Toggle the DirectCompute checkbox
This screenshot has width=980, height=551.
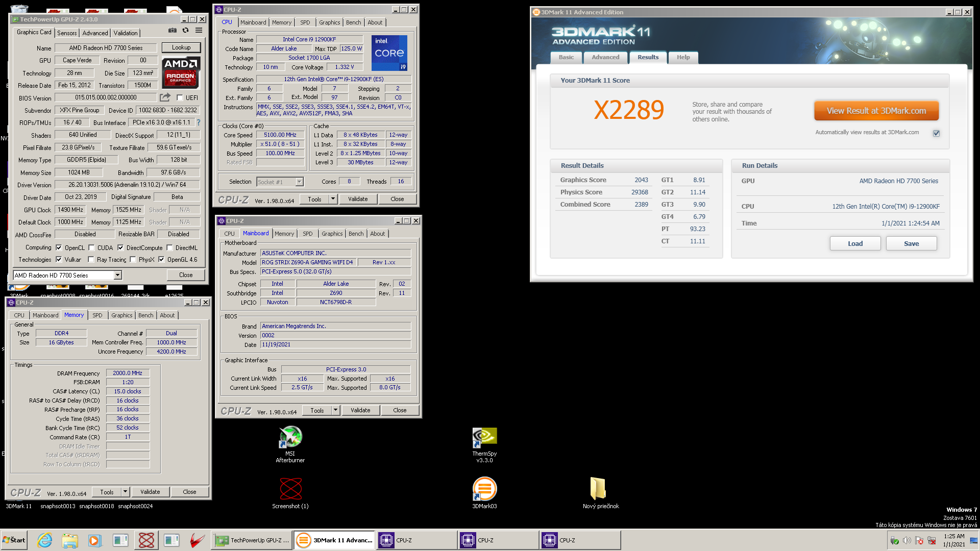point(120,247)
